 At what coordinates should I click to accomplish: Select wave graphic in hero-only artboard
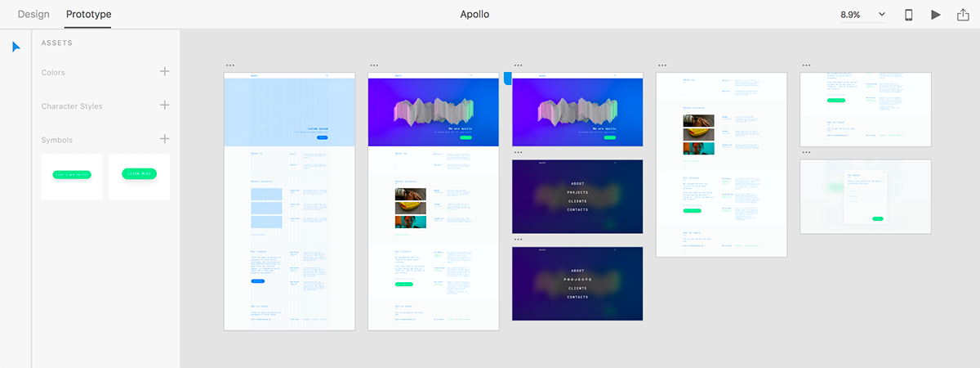577,114
